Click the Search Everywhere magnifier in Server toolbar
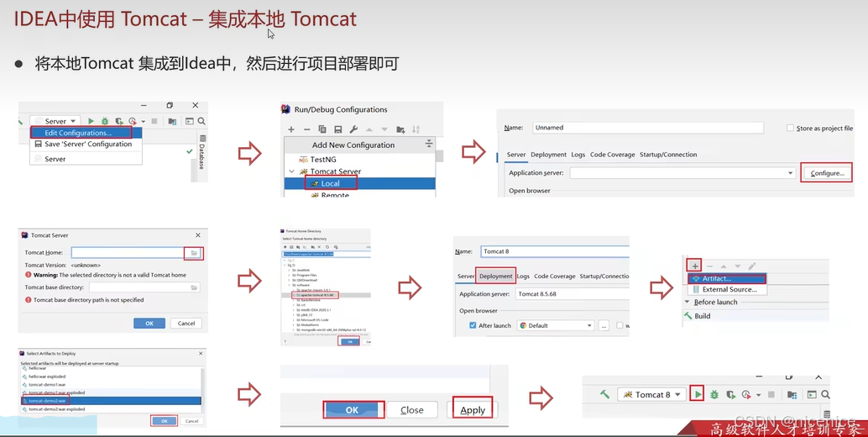 coord(201,121)
